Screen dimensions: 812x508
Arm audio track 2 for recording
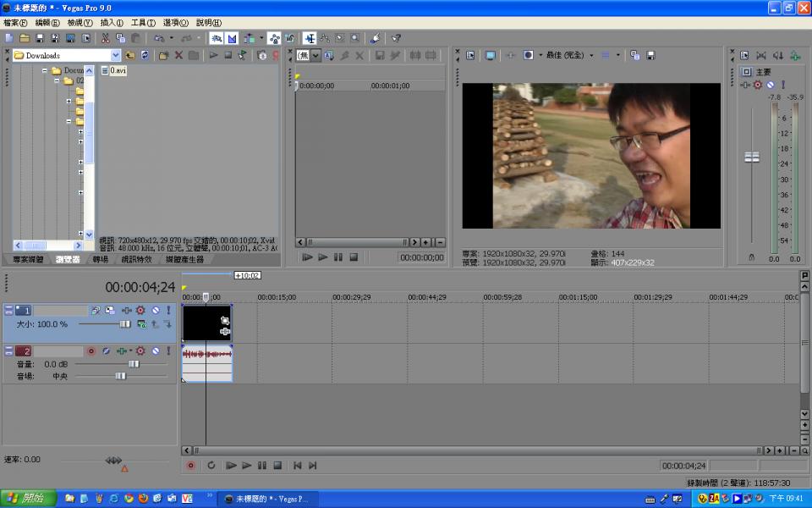coord(91,351)
